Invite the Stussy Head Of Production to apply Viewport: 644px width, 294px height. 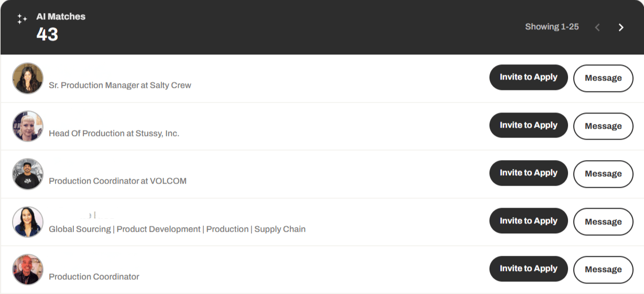point(528,126)
